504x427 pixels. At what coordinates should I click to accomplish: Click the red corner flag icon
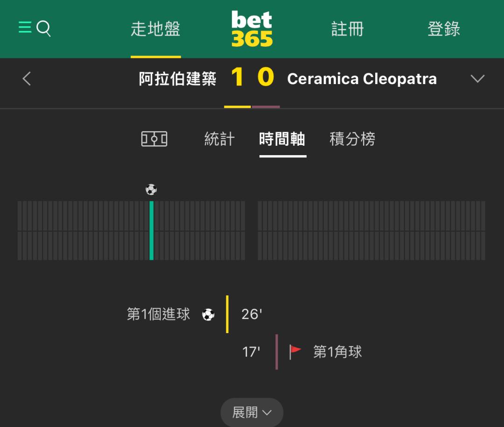295,352
